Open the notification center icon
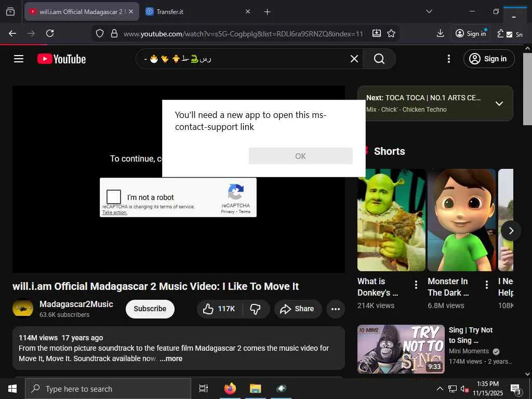This screenshot has height=399, width=532. tap(515, 389)
